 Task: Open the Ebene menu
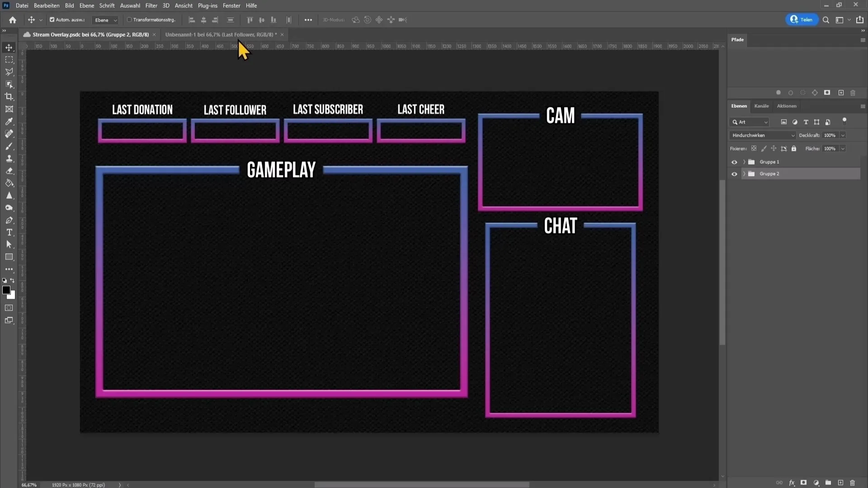click(86, 5)
